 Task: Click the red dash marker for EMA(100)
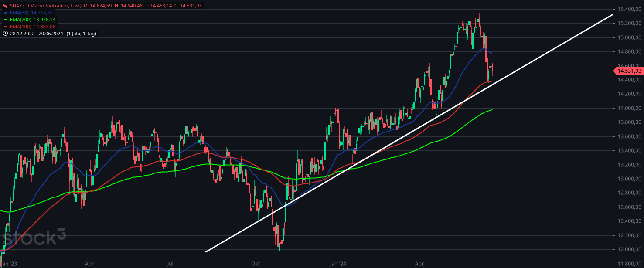6,26
